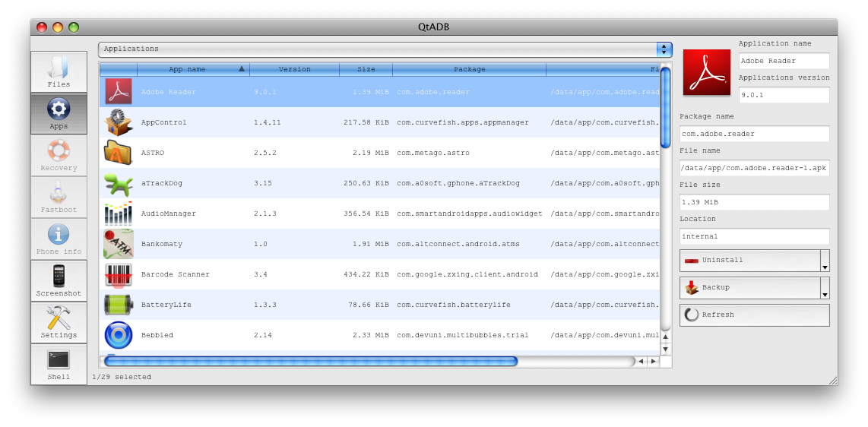Click the Bankomaty ATM map icon
This screenshot has height=427, width=868.
click(119, 244)
